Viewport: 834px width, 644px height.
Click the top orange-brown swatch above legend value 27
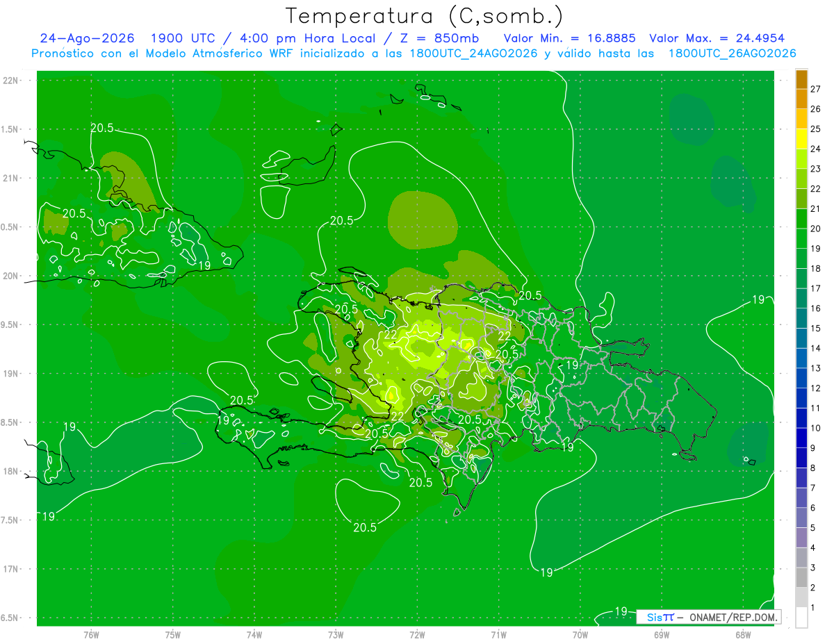(x=801, y=79)
